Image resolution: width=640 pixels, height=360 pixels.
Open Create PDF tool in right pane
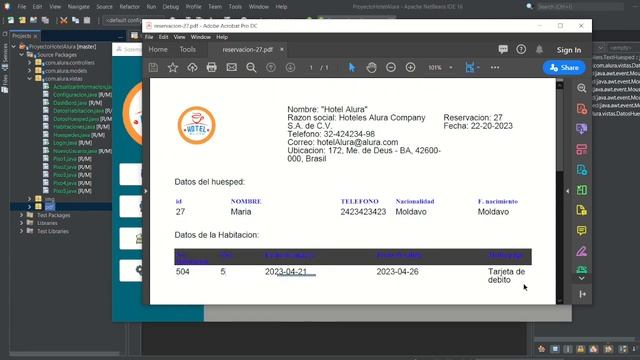(582, 109)
